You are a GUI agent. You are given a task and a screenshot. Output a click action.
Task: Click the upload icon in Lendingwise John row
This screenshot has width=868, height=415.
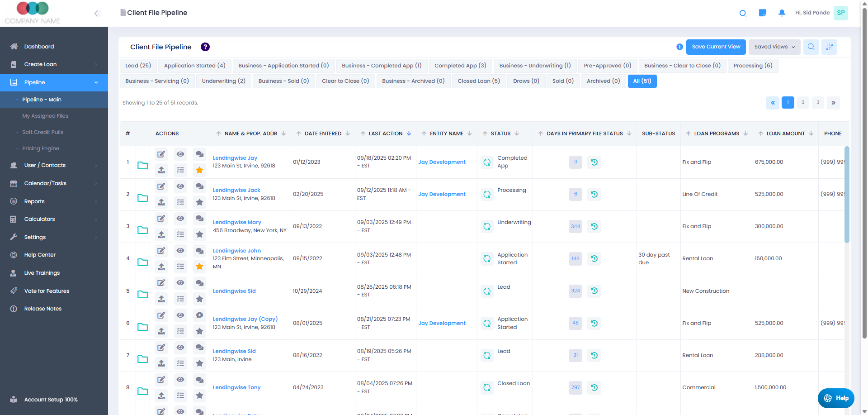[x=161, y=267]
